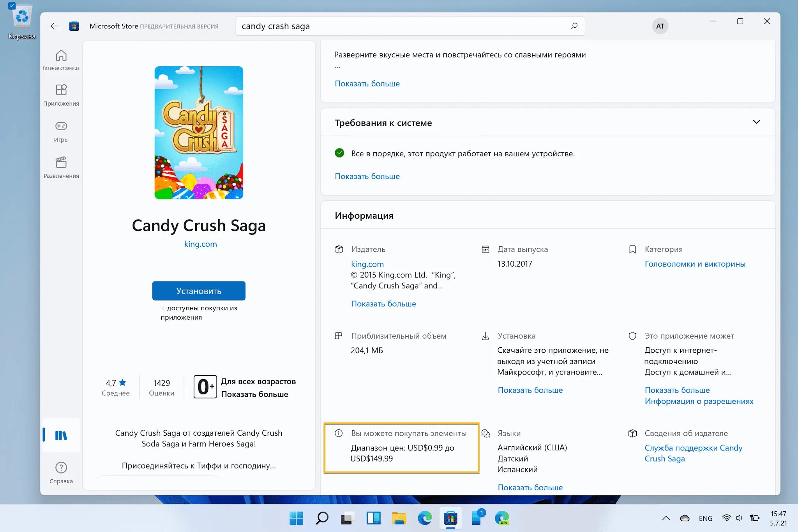The height and width of the screenshot is (532, 798).
Task: Click the 0+ age rating badge
Action: pyautogui.click(x=205, y=387)
